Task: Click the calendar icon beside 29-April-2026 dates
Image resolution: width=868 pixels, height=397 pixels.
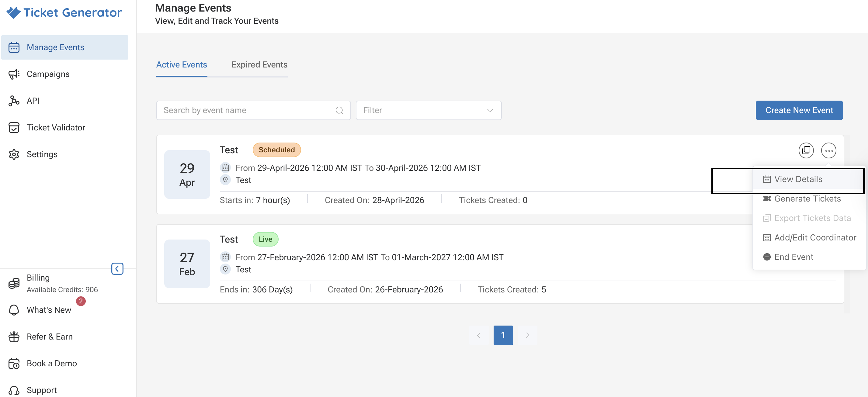Action: tap(225, 168)
